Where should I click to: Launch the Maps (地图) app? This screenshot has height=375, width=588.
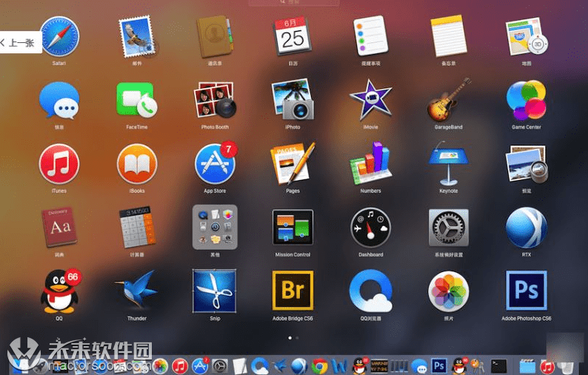tap(527, 36)
